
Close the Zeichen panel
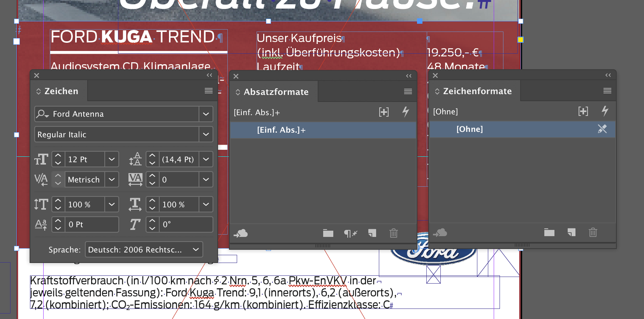click(37, 75)
